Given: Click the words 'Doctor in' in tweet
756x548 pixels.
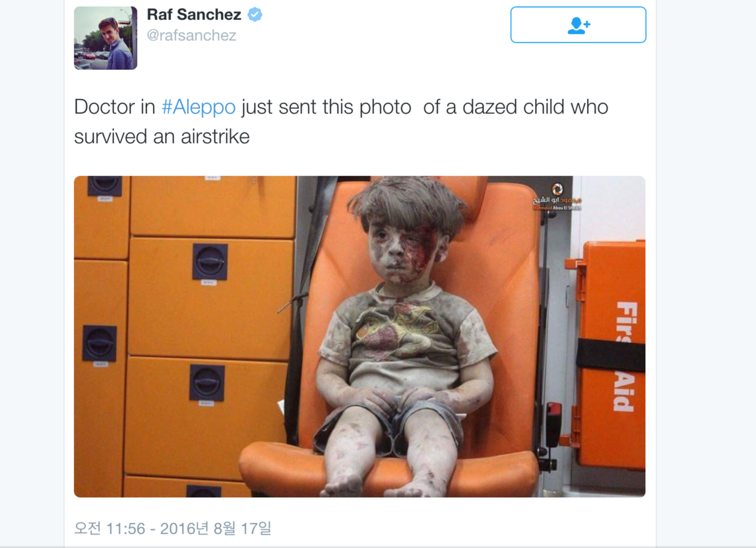Looking at the screenshot, I should coord(115,107).
